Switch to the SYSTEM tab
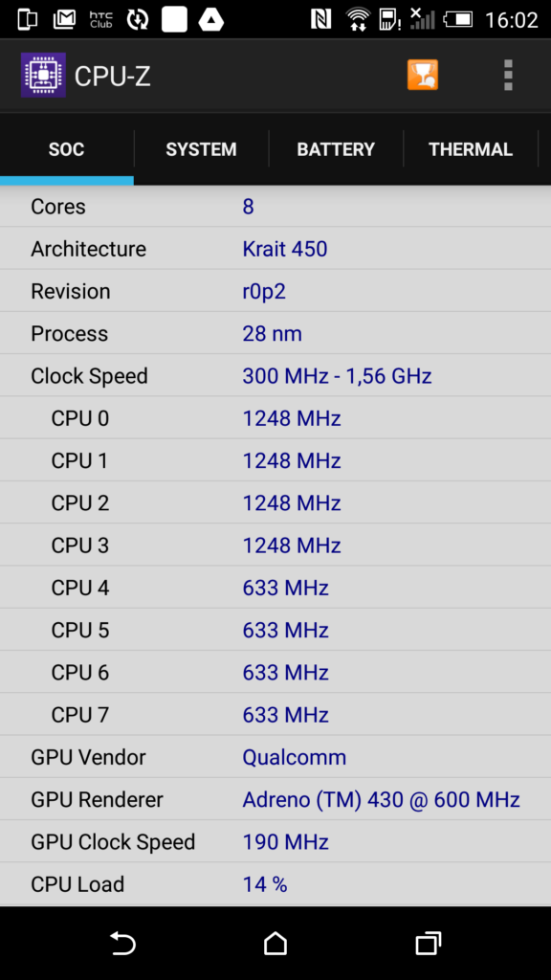 (x=201, y=149)
